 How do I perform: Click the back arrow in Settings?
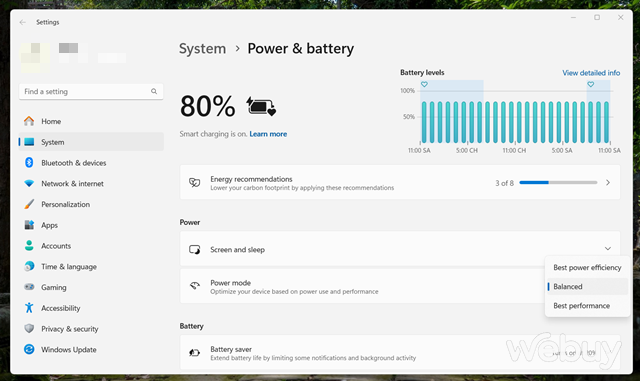(x=22, y=22)
